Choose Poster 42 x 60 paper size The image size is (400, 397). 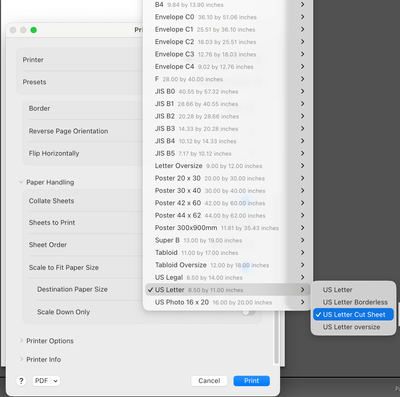(228, 203)
